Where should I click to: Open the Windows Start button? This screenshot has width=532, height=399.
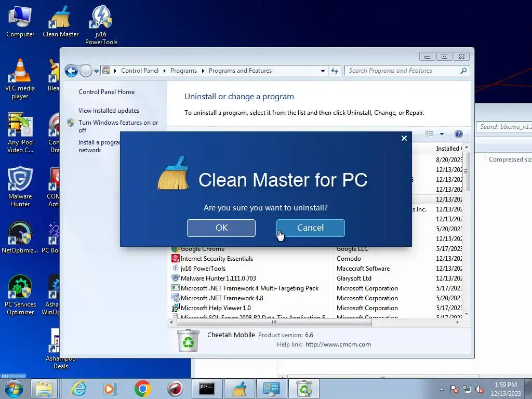(14, 389)
